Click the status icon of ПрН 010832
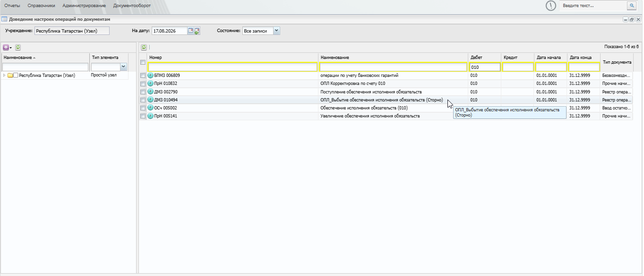This screenshot has height=276, width=644. click(x=151, y=84)
